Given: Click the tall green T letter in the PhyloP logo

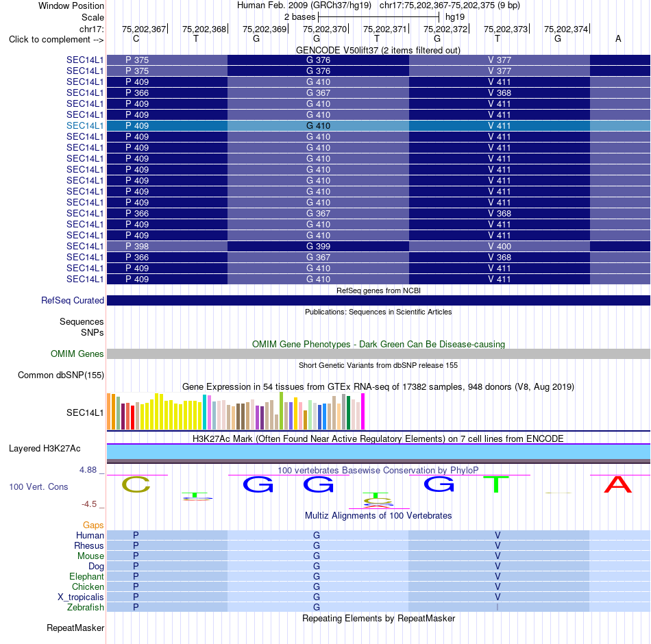Looking at the screenshot, I should [495, 484].
